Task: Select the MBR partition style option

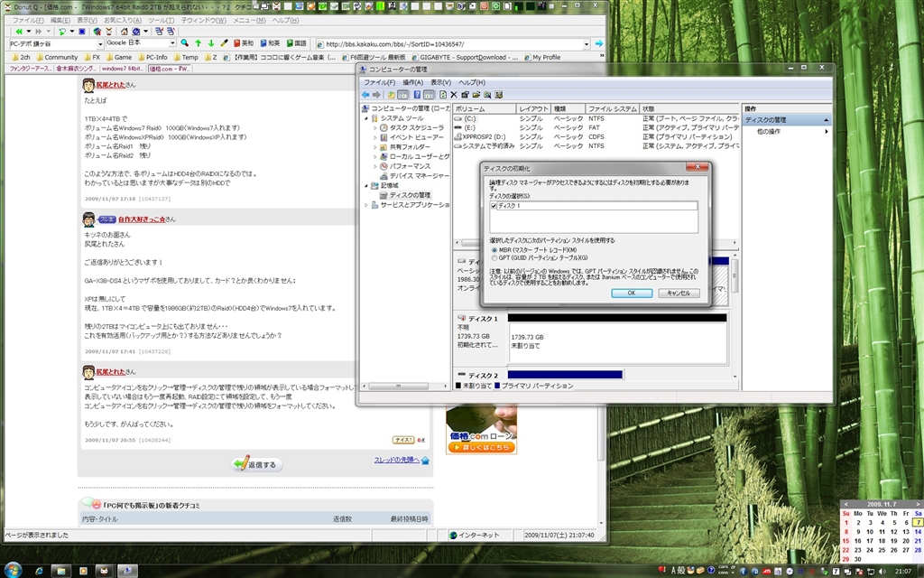Action: [493, 249]
